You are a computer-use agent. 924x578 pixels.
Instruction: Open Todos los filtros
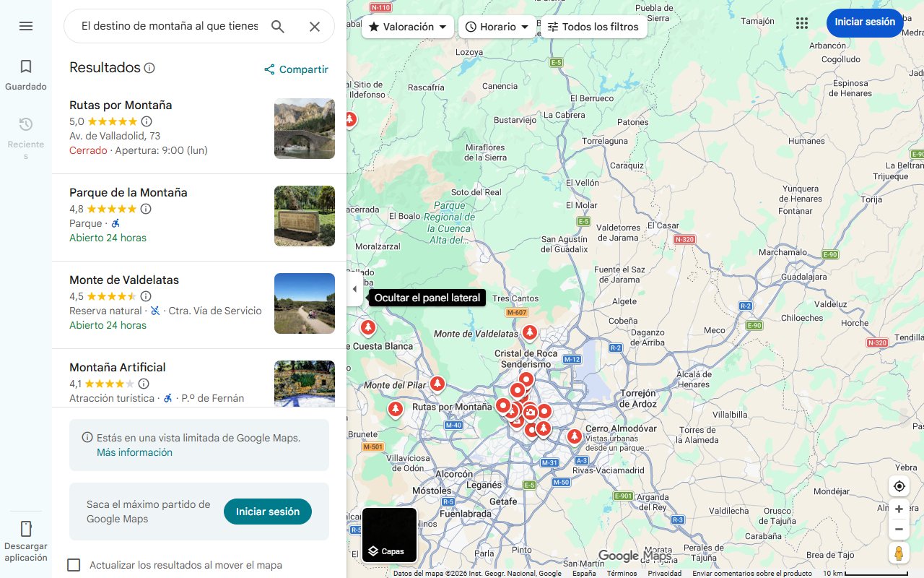593,27
